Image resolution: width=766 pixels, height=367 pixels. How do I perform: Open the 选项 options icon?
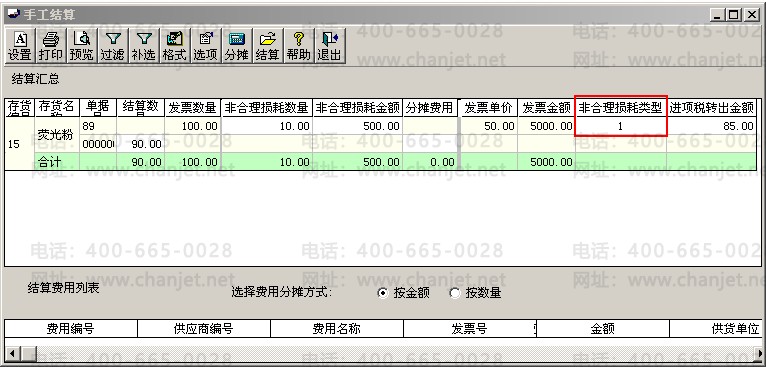[x=205, y=46]
